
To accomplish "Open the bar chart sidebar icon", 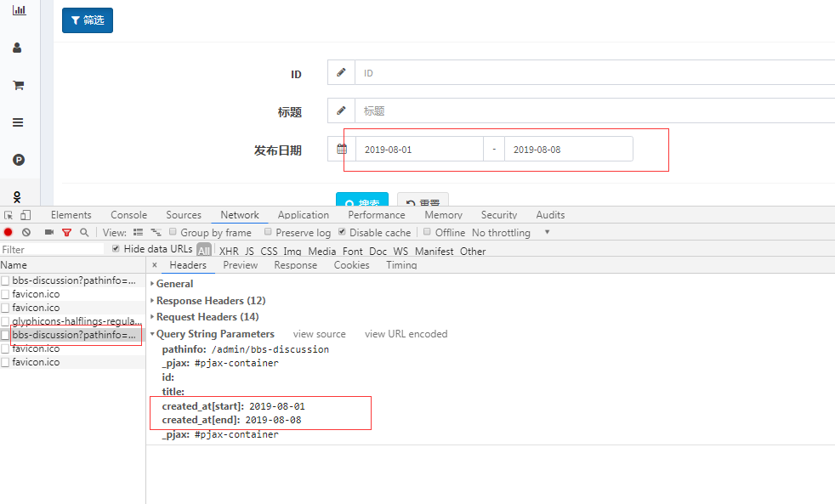I will point(20,9).
